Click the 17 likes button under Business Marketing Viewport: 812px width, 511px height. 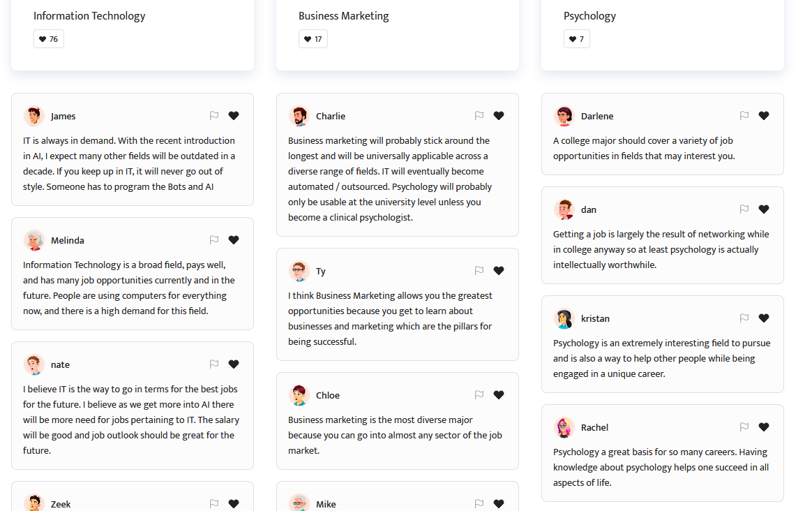[x=313, y=39]
